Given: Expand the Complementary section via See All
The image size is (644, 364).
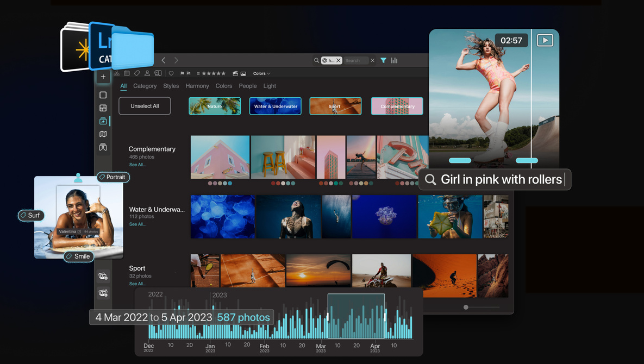Looking at the screenshot, I should click(x=137, y=165).
